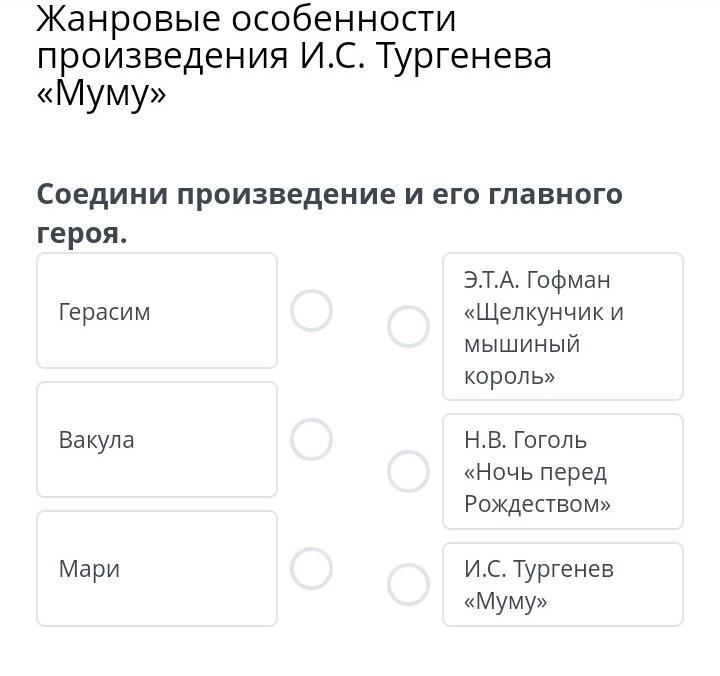
Task: Select the connector circle next to Мари
Action: (x=311, y=569)
